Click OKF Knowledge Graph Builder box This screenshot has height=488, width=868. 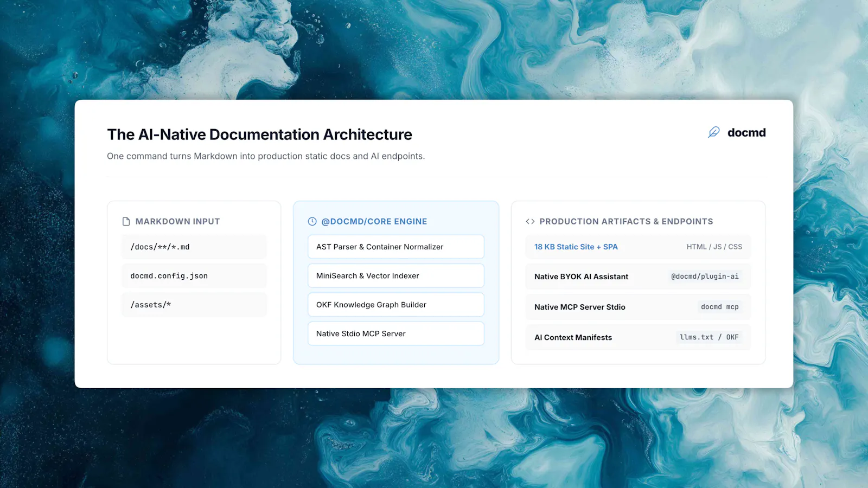pyautogui.click(x=396, y=305)
